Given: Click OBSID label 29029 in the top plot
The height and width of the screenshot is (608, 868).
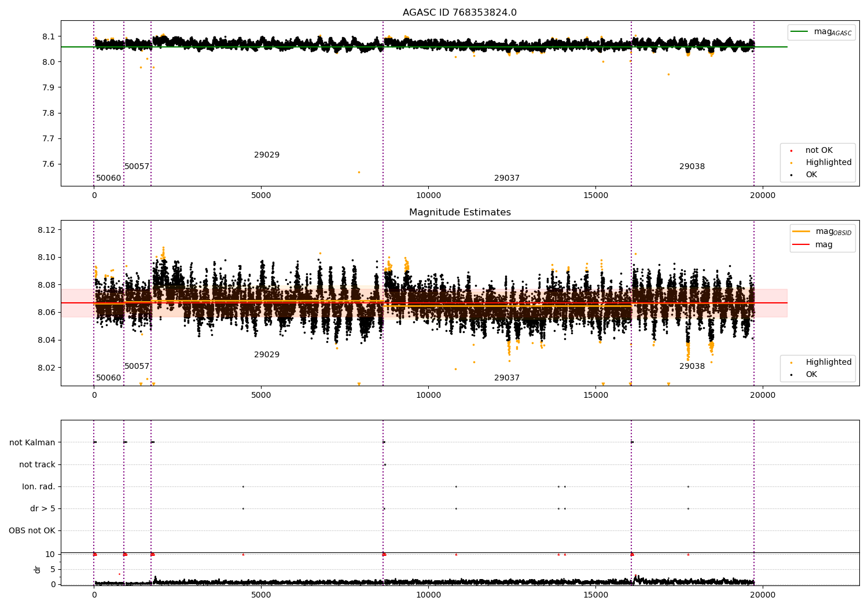Looking at the screenshot, I should tap(267, 155).
